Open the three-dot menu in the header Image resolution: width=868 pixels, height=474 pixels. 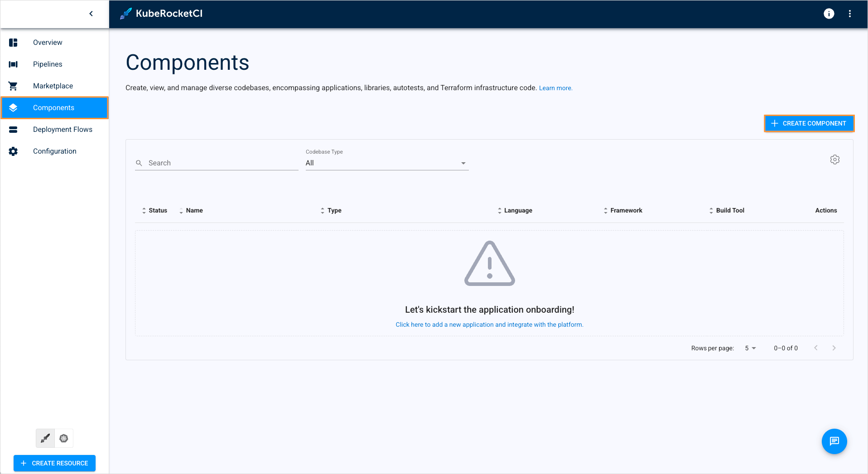click(x=850, y=14)
